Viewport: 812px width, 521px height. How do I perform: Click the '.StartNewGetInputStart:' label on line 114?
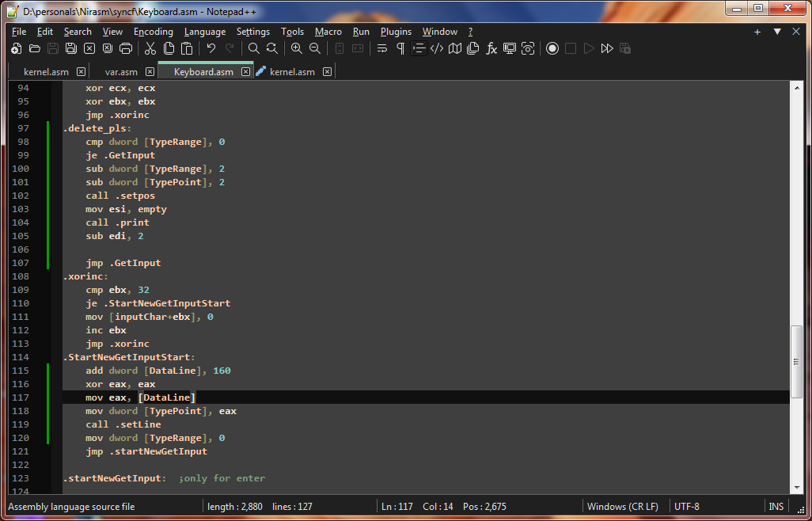[x=129, y=357]
